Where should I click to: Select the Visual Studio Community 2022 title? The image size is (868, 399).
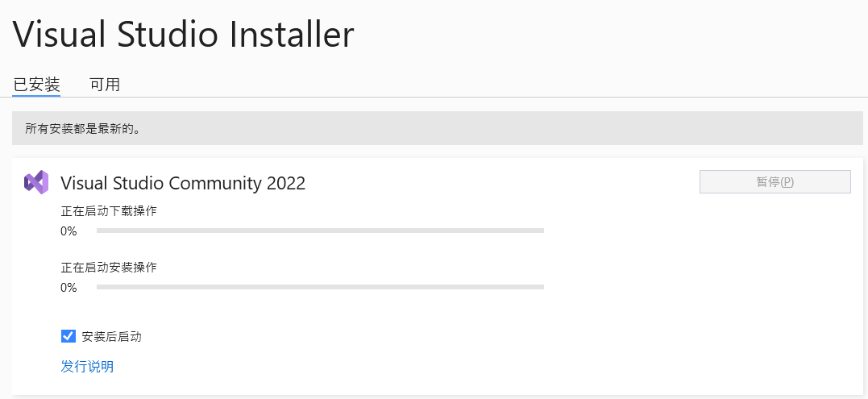183,183
